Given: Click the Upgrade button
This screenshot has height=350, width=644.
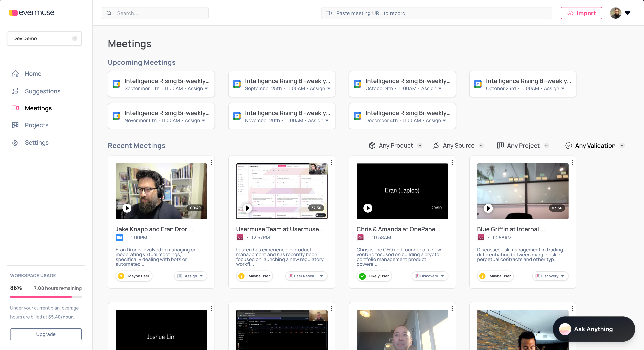Looking at the screenshot, I should [x=46, y=334].
